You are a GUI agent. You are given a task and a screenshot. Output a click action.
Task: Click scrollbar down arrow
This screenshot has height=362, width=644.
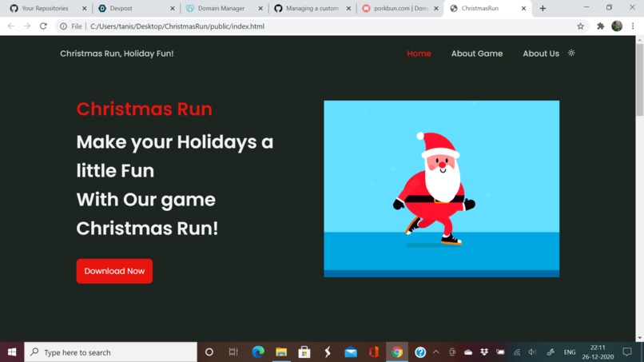click(639, 338)
